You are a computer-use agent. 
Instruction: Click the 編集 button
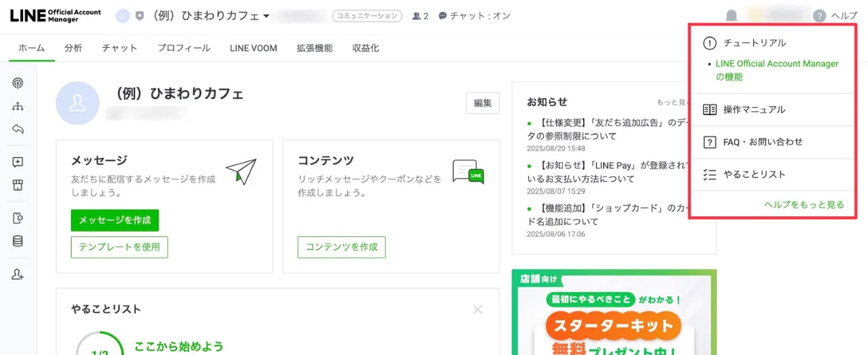click(482, 103)
